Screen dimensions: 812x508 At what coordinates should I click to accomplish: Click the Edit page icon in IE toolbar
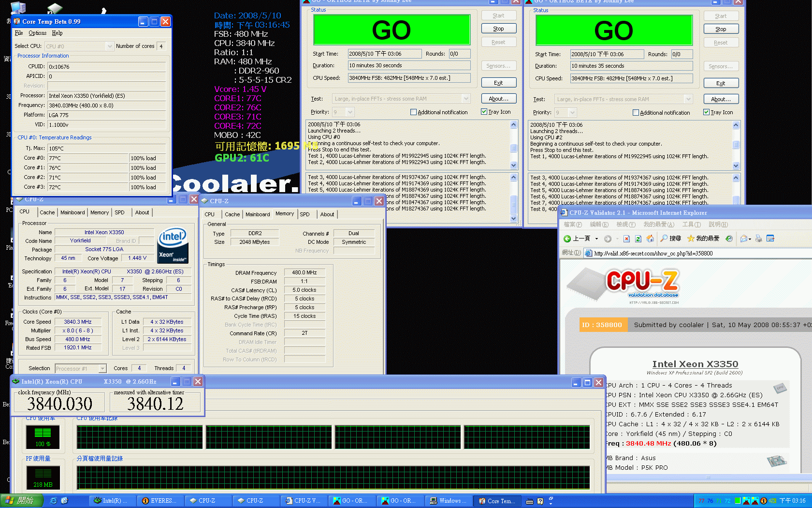pos(770,239)
